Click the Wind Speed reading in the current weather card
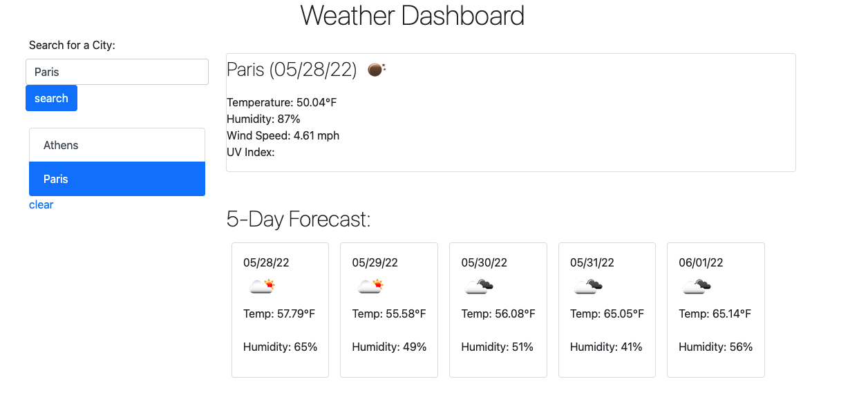868x415 pixels. (283, 135)
